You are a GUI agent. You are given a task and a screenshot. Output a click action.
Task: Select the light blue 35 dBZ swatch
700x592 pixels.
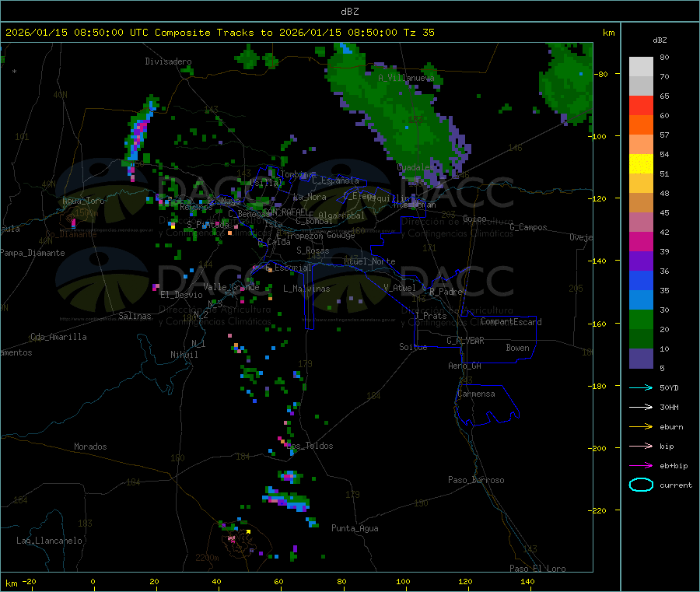(x=641, y=300)
